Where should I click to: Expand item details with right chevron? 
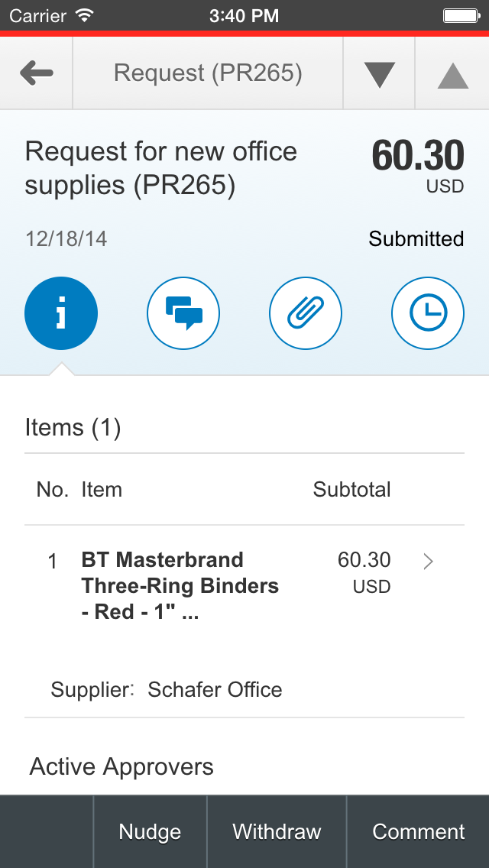[x=428, y=562]
